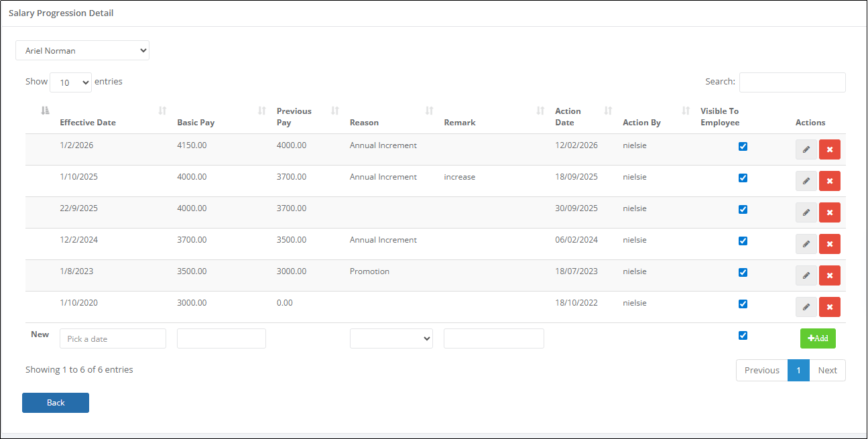Edit the 1/8/2023 Promotion entry
Viewport: 868px width, 439px height.
806,275
